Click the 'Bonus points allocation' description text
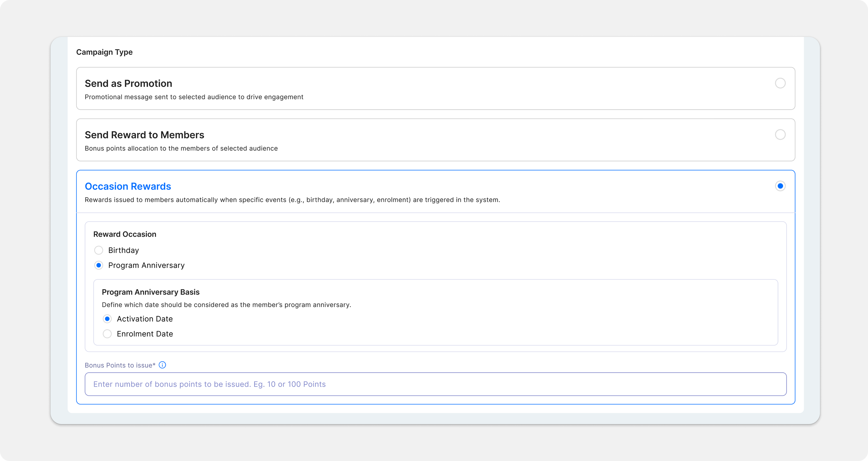The width and height of the screenshot is (868, 461). point(181,148)
